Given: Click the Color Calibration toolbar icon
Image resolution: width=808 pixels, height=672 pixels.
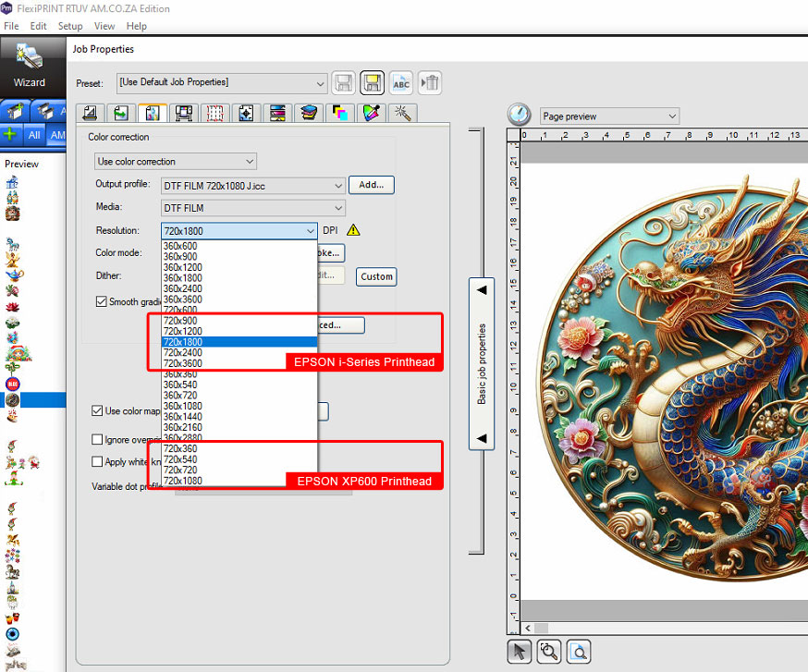Looking at the screenshot, I should (277, 113).
